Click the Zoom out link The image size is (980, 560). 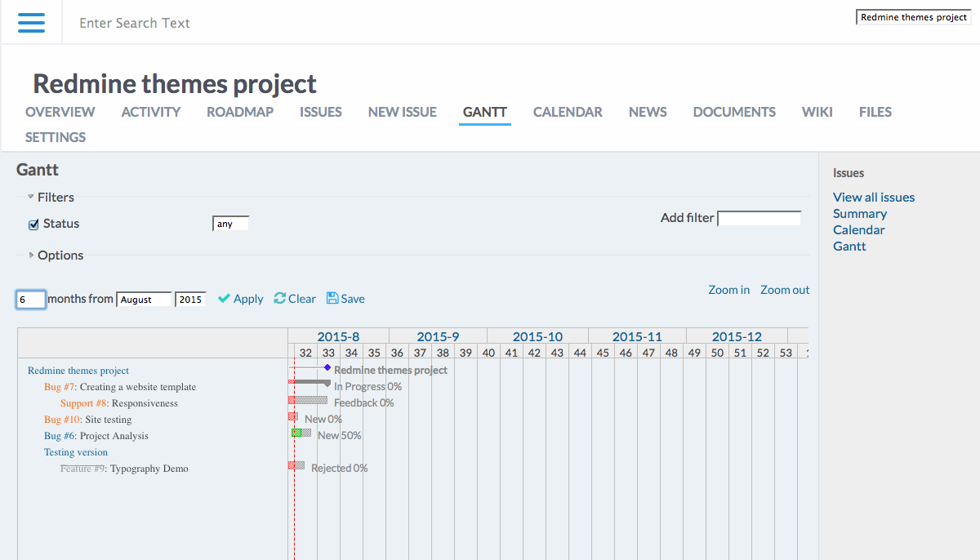click(x=784, y=290)
